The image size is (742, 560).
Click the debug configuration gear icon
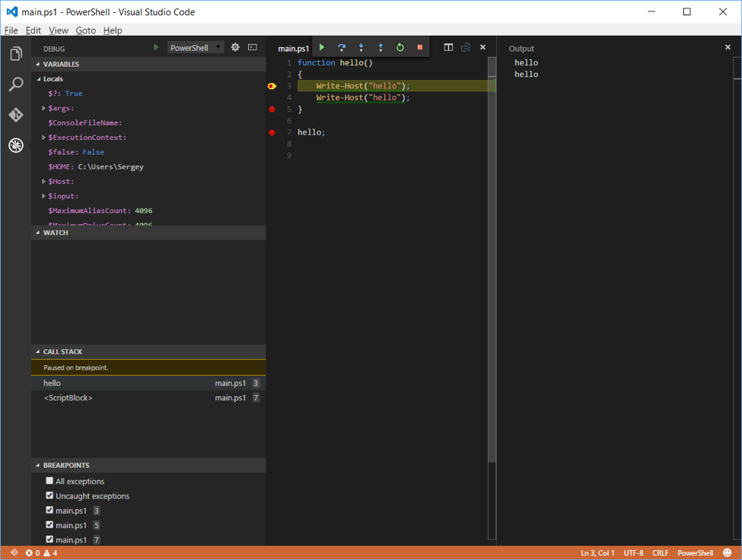235,47
